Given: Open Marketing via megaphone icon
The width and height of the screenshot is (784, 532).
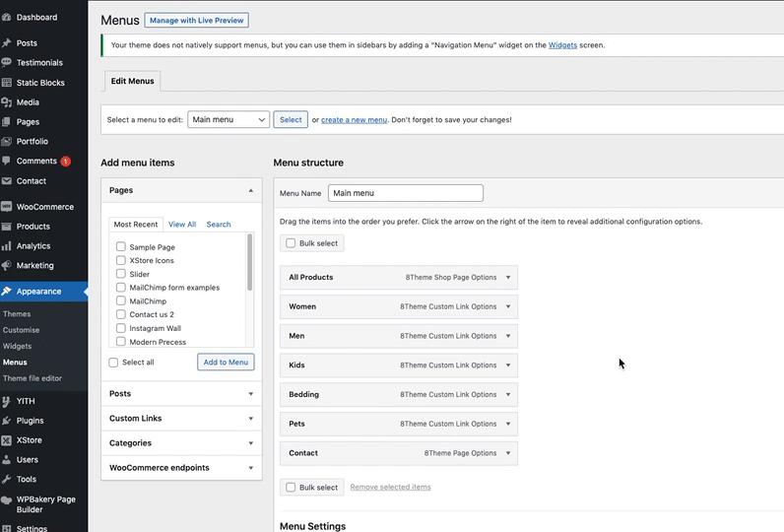Looking at the screenshot, I should point(7,266).
